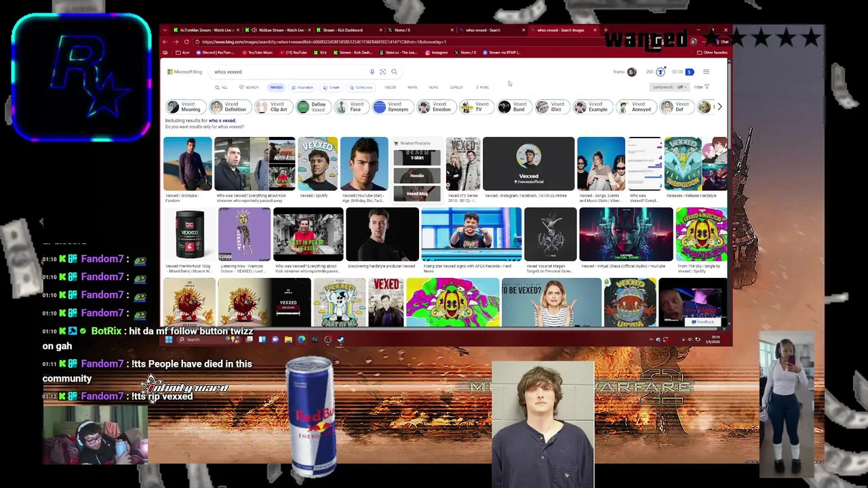Open Microsoft Rewards medal icon
This screenshot has height=488, width=868.
pyautogui.click(x=660, y=72)
